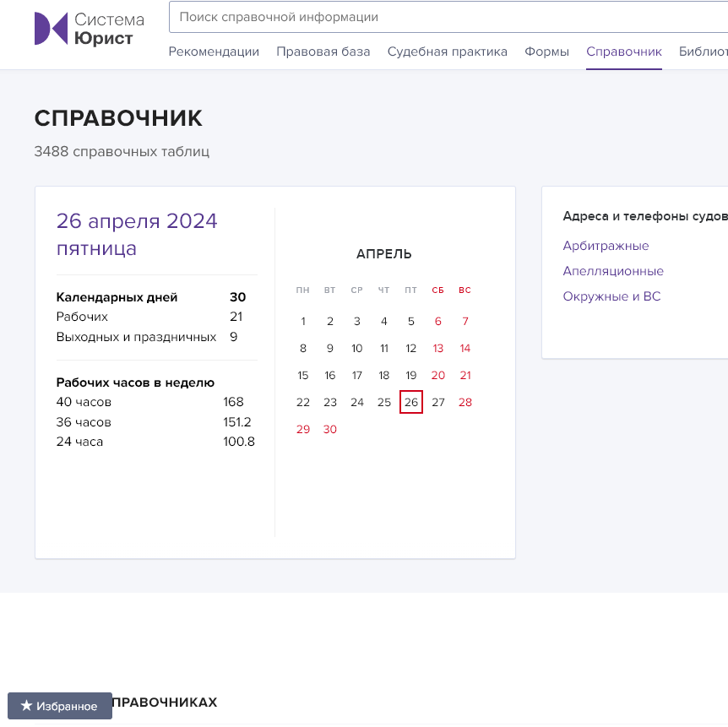Open the Арбитражные courts link
Viewport: 728px width, 727px height.
[x=606, y=246]
